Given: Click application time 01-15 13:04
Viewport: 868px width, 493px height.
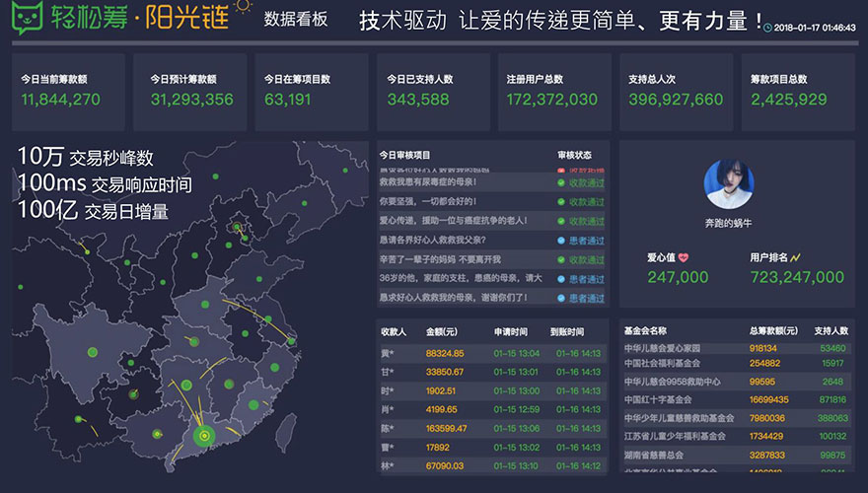Looking at the screenshot, I should point(517,353).
